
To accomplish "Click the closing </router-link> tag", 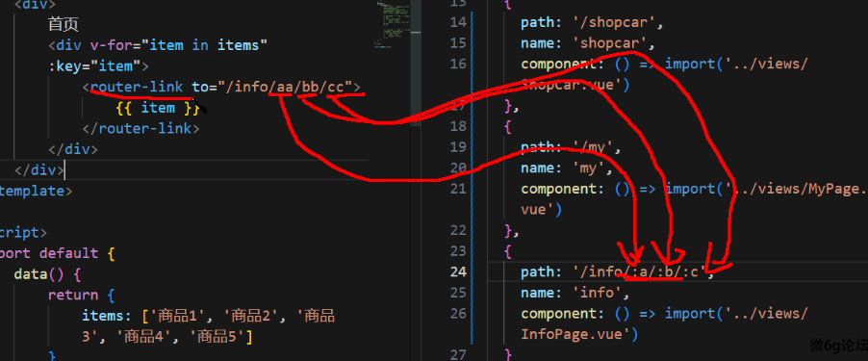I will [140, 128].
